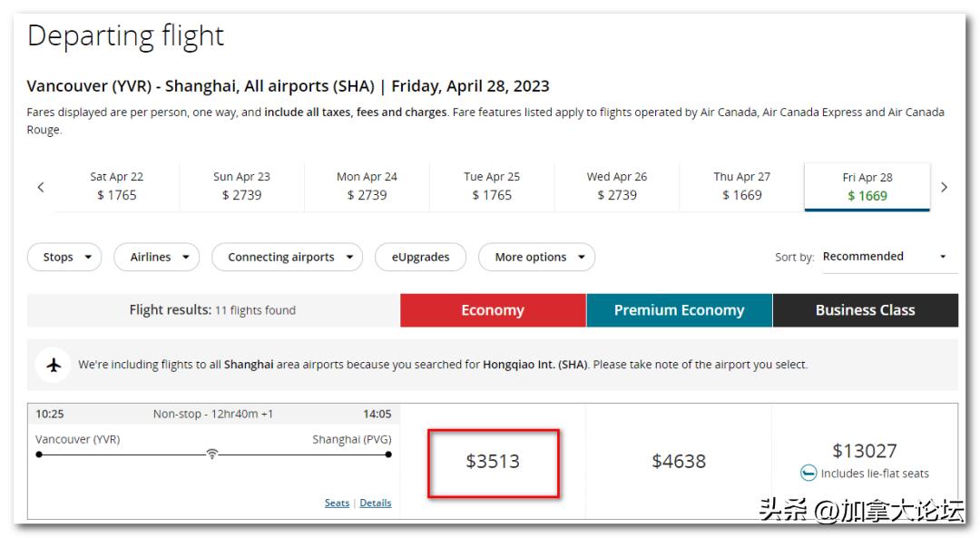The width and height of the screenshot is (980, 538).
Task: Click the eUpgrades filter button
Action: tap(420, 258)
